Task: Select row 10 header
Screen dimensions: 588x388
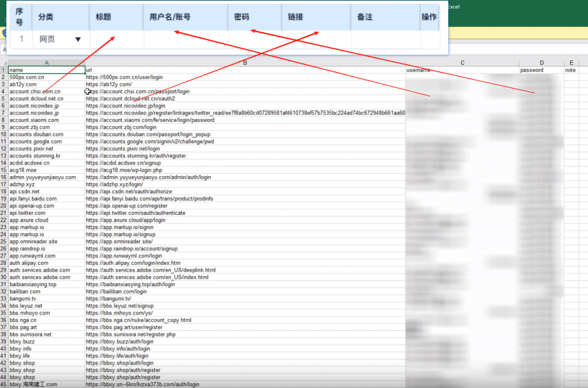Action: (4, 134)
